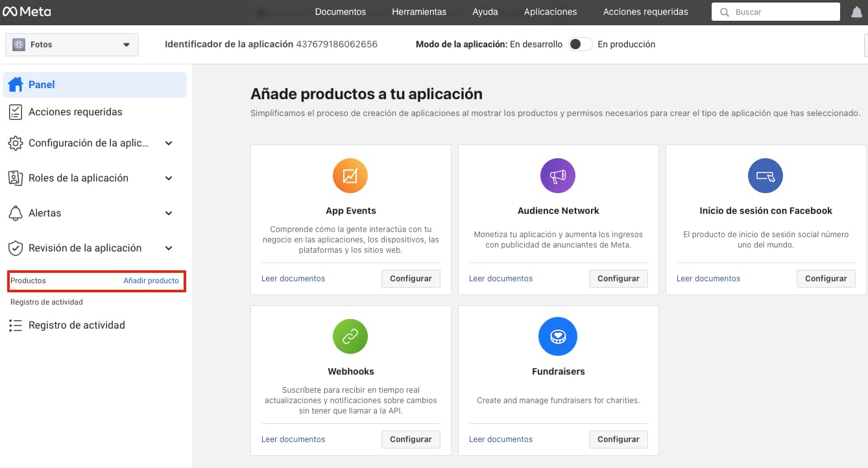Click the Registro de actividad list icon

pos(16,325)
